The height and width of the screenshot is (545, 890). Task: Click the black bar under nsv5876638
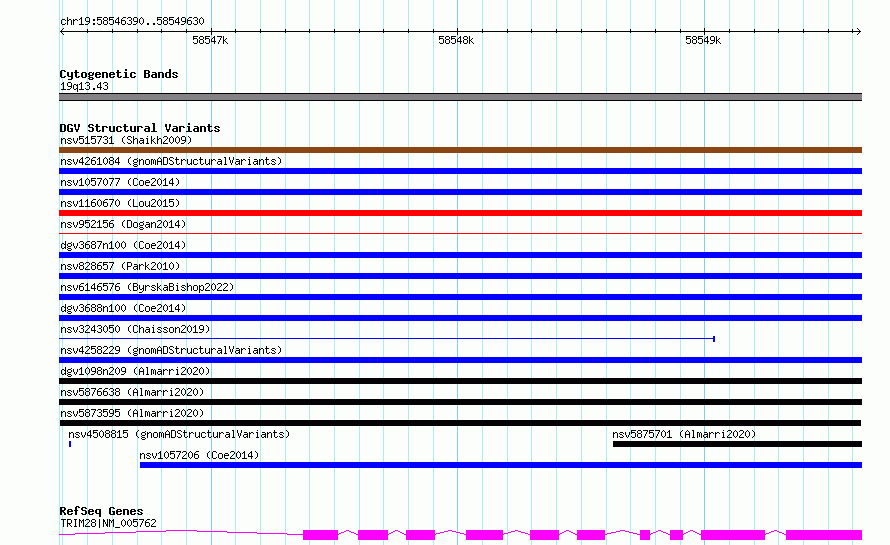click(x=460, y=402)
